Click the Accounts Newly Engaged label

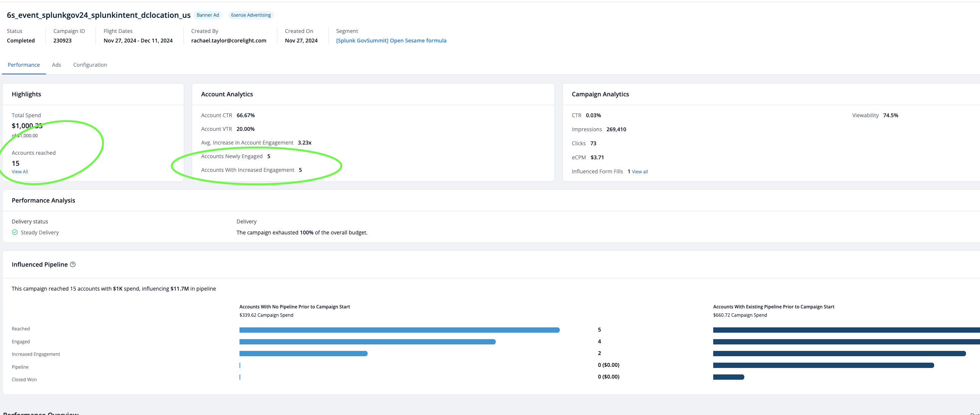[x=232, y=157]
